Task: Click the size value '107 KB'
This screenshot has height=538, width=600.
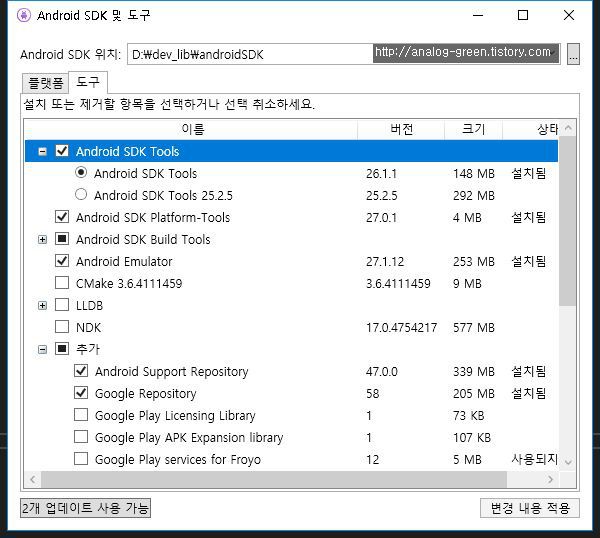Action: 472,437
